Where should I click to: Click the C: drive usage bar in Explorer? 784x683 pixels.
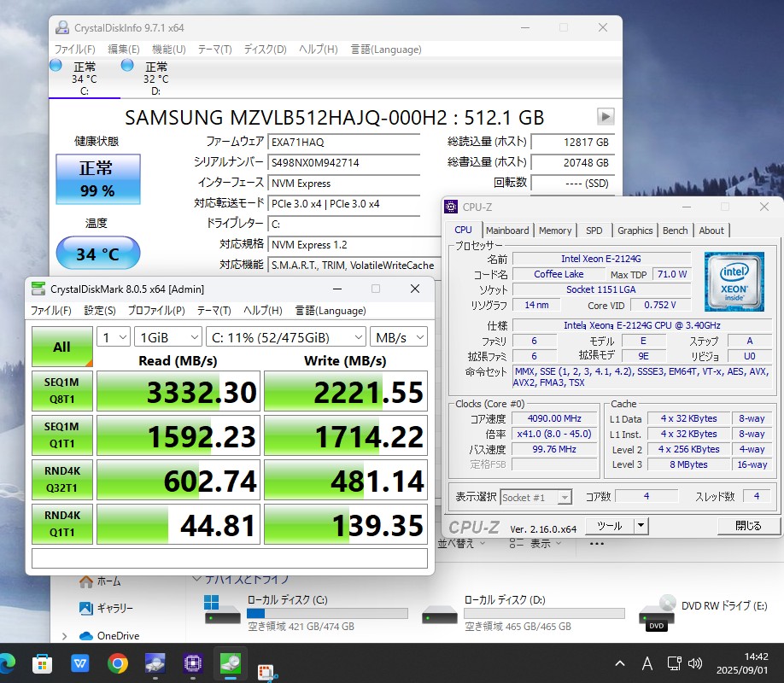327,614
